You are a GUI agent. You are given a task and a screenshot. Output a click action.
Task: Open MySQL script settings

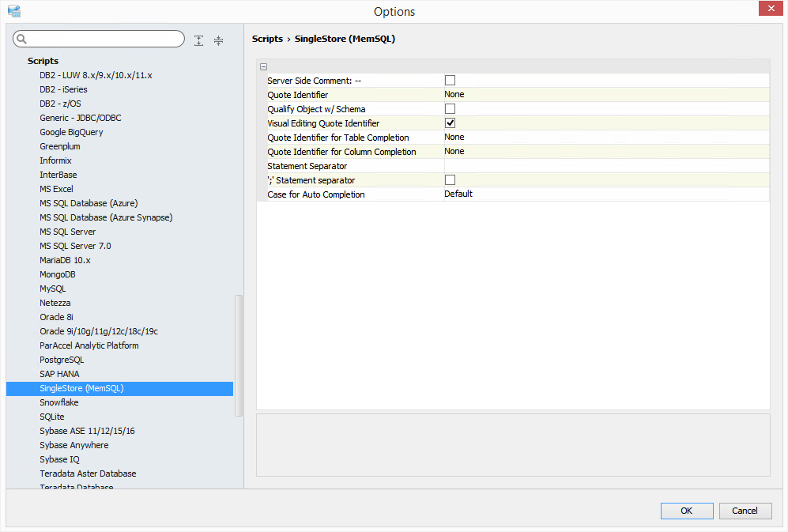coord(53,289)
